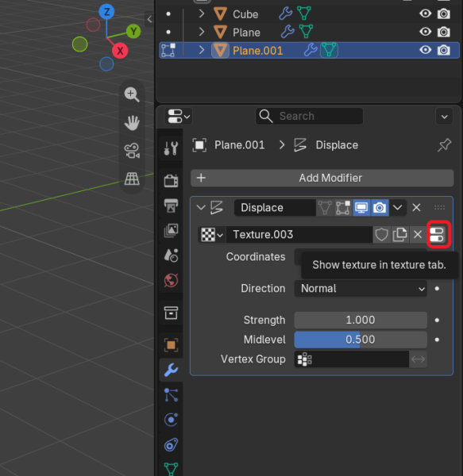
Task: Toggle fake user shield for Texture.003
Action: (x=381, y=235)
